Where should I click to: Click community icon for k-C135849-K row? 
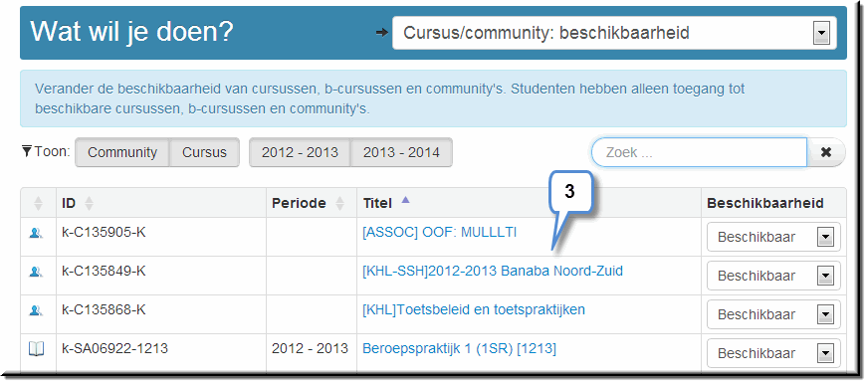36,272
